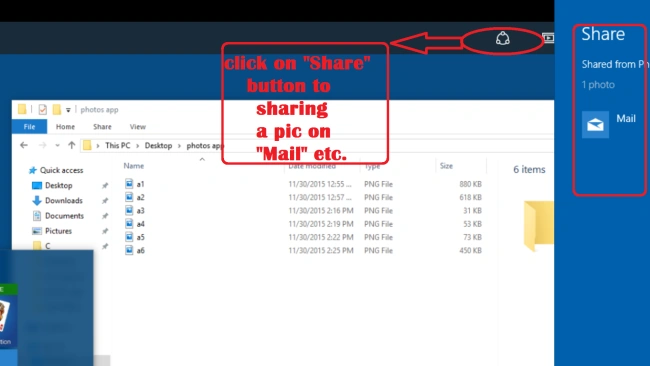Sort by Size column header
Viewport: 650px width, 366px height.
click(446, 166)
